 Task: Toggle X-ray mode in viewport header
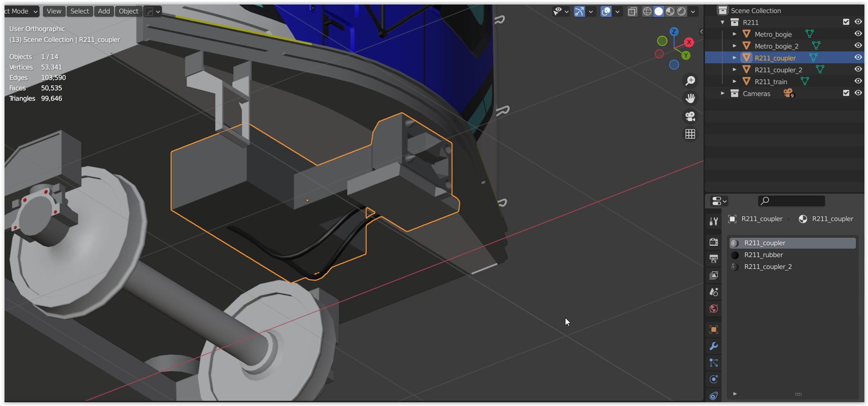pyautogui.click(x=632, y=11)
